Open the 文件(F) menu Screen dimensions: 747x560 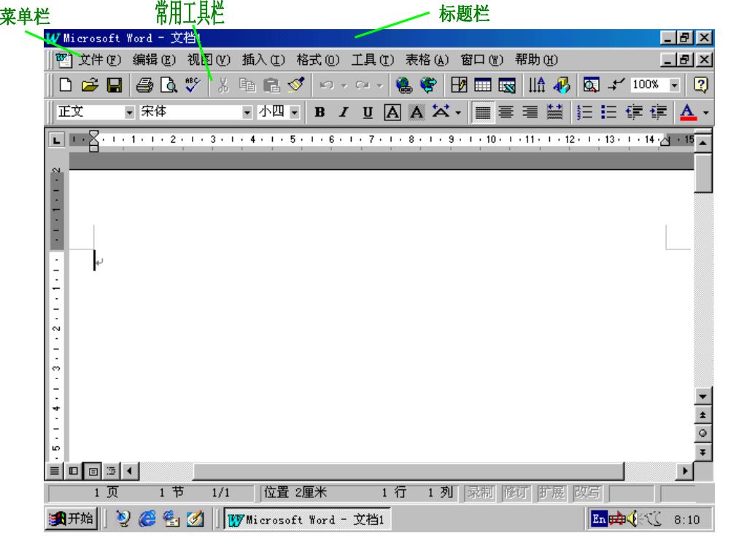pos(99,60)
